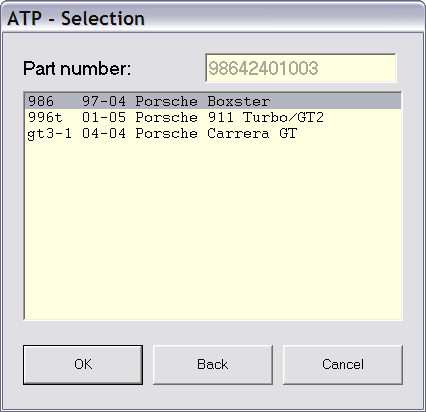This screenshot has height=412, width=426.
Task: Select the 986 model code
Action: pyautogui.click(x=41, y=101)
